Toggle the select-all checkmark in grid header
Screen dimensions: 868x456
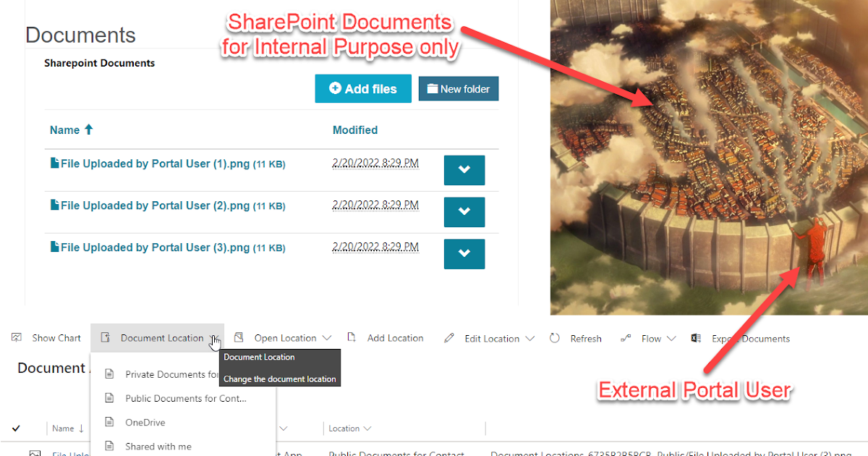(x=17, y=428)
